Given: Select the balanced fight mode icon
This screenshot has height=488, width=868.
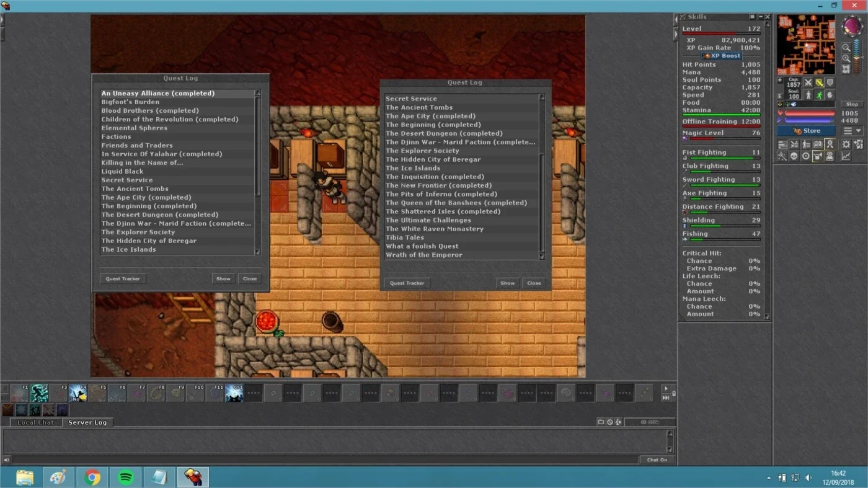Looking at the screenshot, I should tap(818, 82).
